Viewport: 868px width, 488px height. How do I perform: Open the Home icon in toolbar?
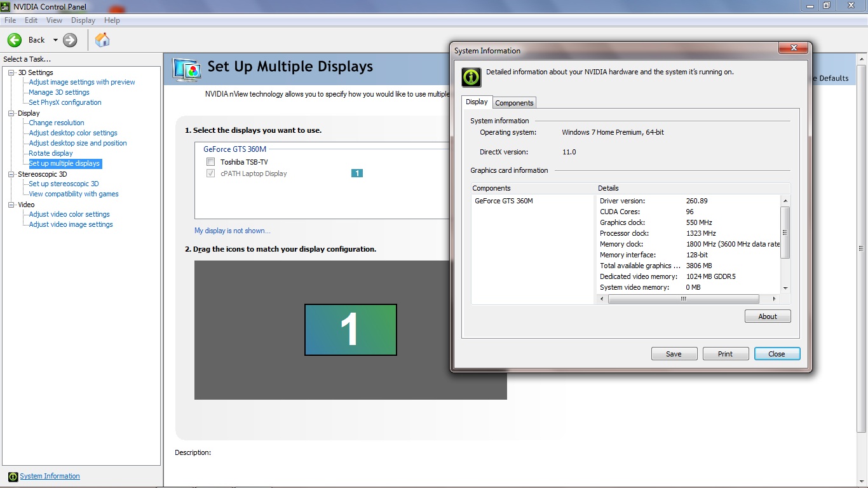click(102, 40)
